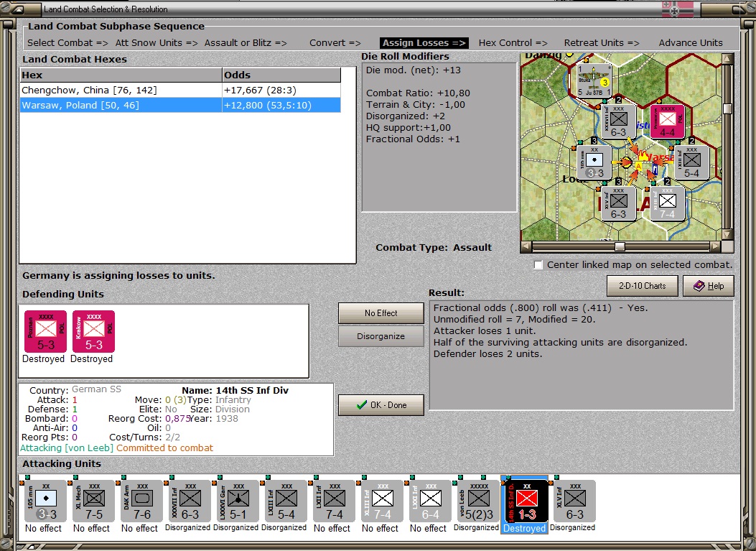Click the Hex column header
Viewport: 756px width, 551px height.
click(x=121, y=75)
